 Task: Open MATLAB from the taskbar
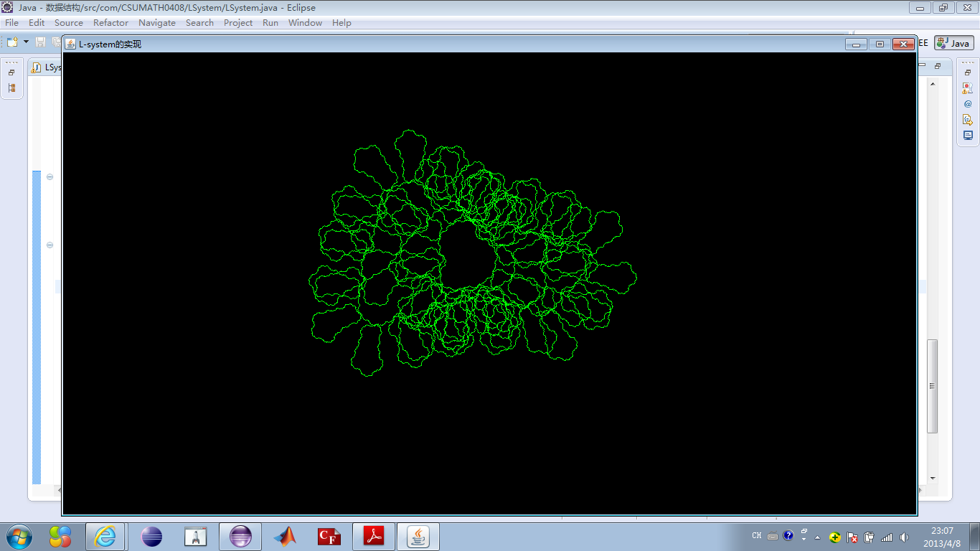[285, 536]
